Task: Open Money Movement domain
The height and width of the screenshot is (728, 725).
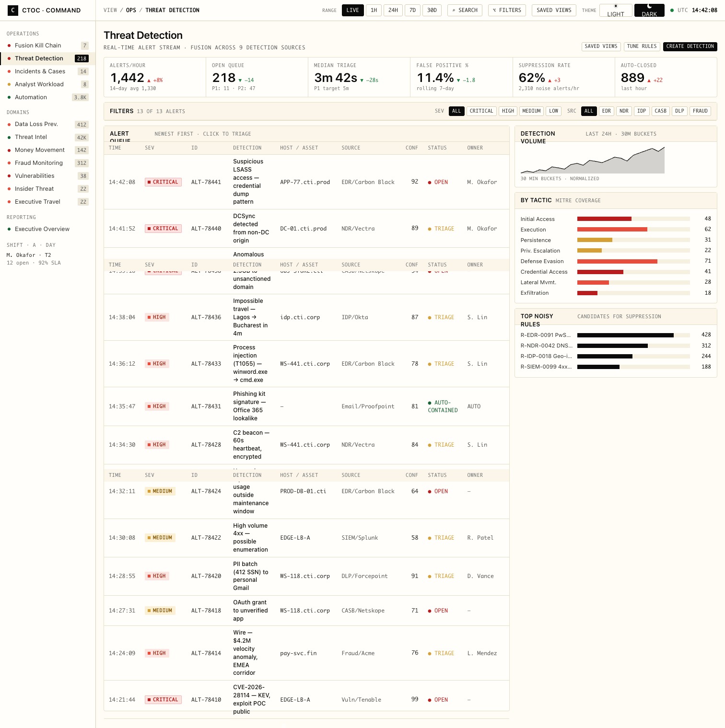Action: pyautogui.click(x=48, y=150)
